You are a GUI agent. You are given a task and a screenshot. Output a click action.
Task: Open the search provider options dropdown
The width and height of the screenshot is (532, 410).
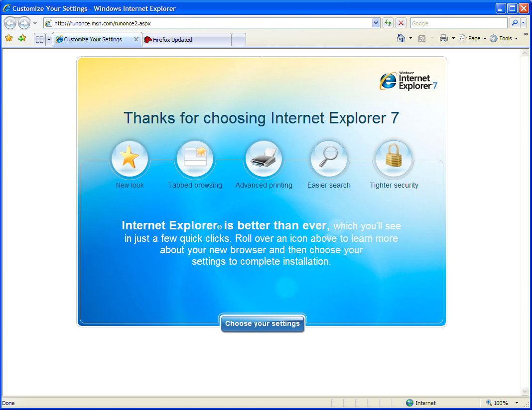[523, 23]
